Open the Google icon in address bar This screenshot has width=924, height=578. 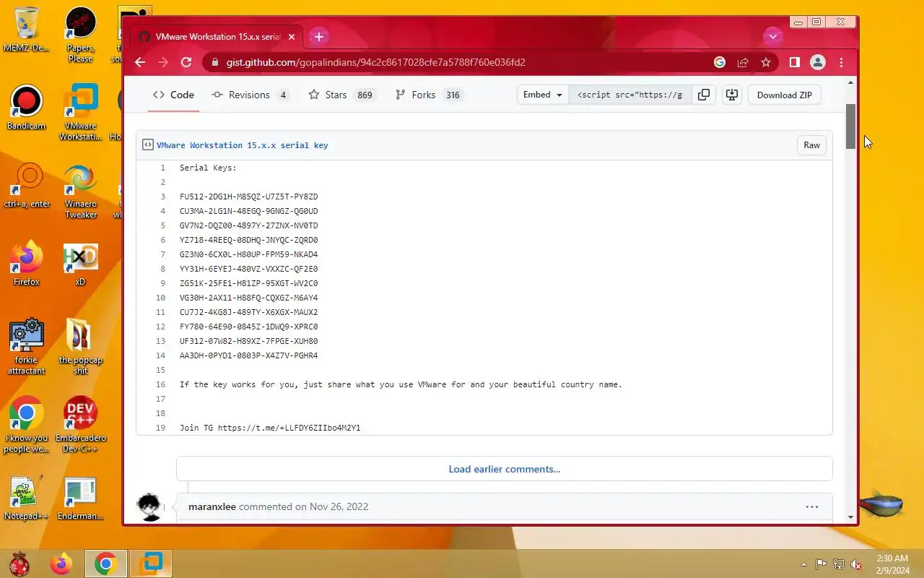tap(720, 62)
